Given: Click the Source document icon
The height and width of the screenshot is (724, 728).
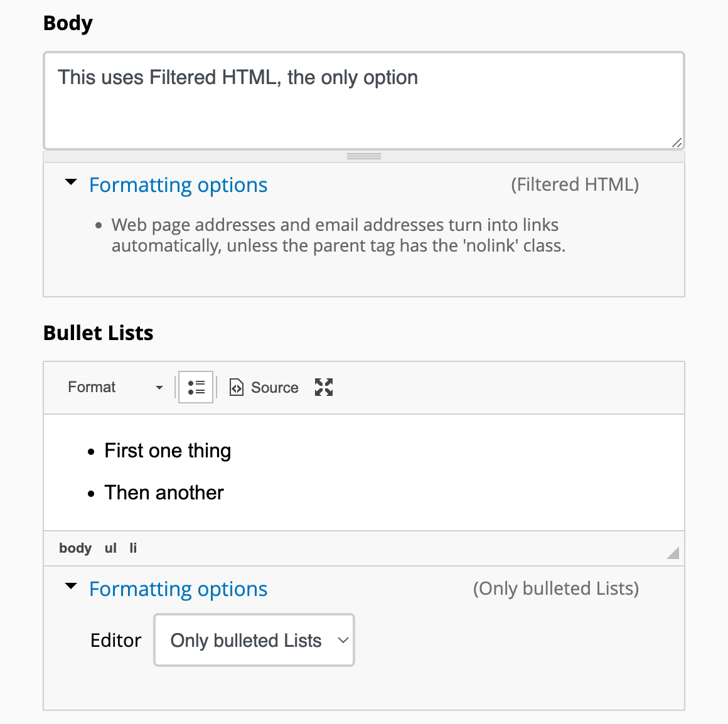Looking at the screenshot, I should pyautogui.click(x=236, y=388).
